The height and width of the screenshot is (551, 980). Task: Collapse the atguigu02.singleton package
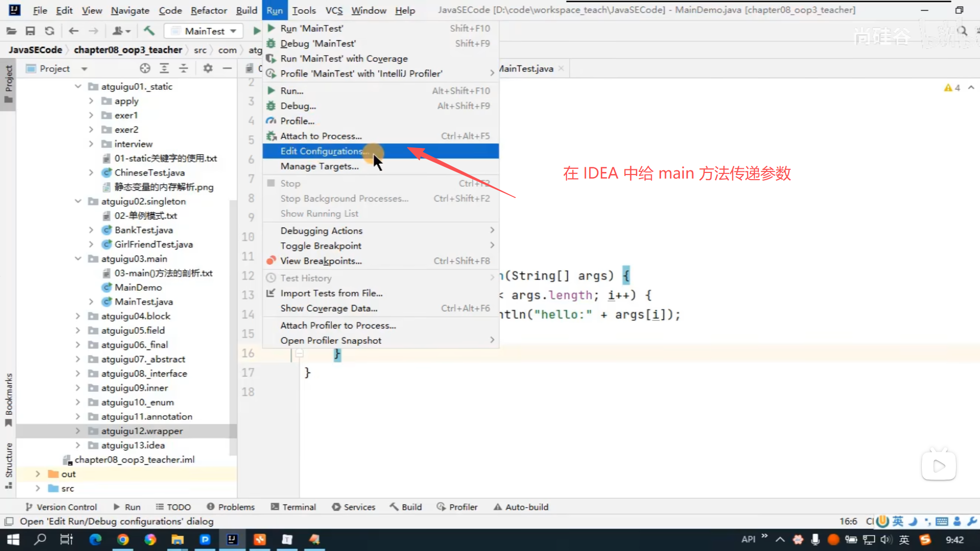coord(78,202)
